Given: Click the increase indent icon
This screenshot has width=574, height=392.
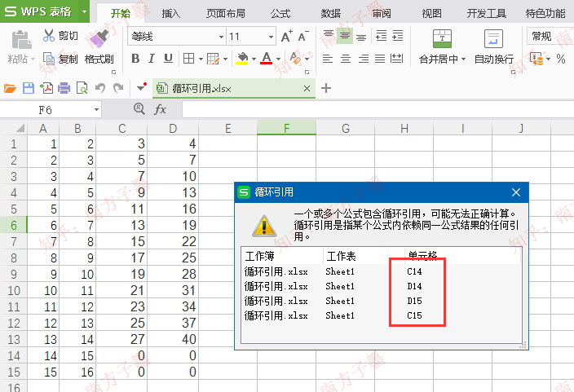Looking at the screenshot, I should (x=398, y=36).
